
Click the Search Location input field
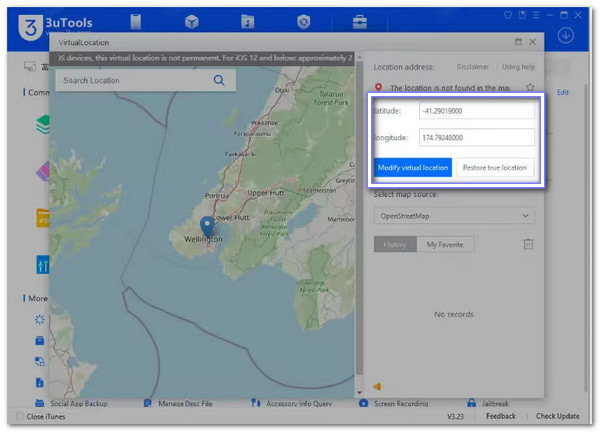145,80
